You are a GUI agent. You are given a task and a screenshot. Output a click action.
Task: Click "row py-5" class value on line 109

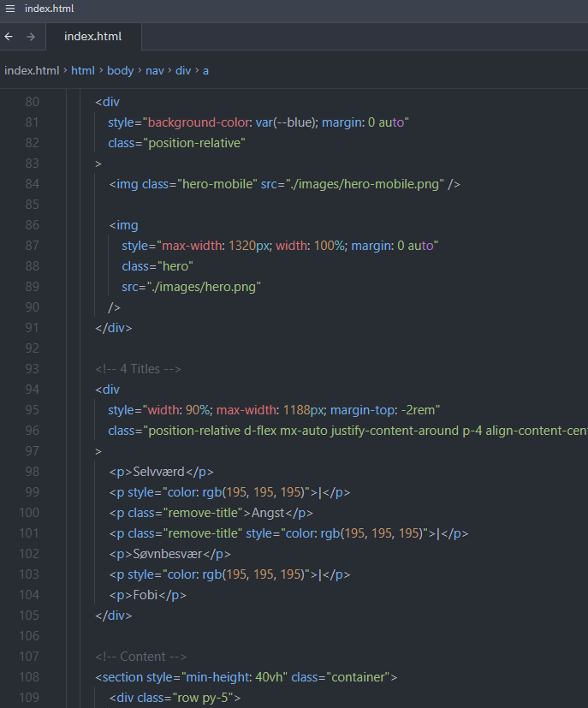click(203, 698)
